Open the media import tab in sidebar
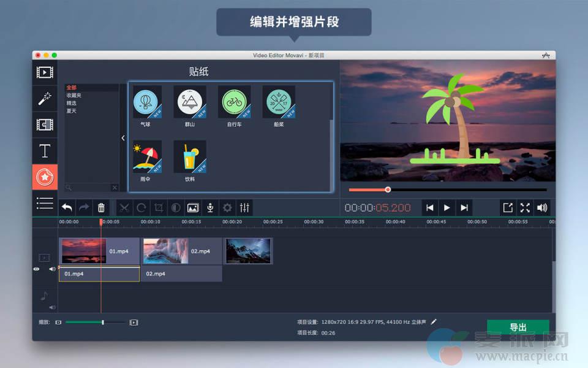The image size is (588, 368). coord(45,72)
